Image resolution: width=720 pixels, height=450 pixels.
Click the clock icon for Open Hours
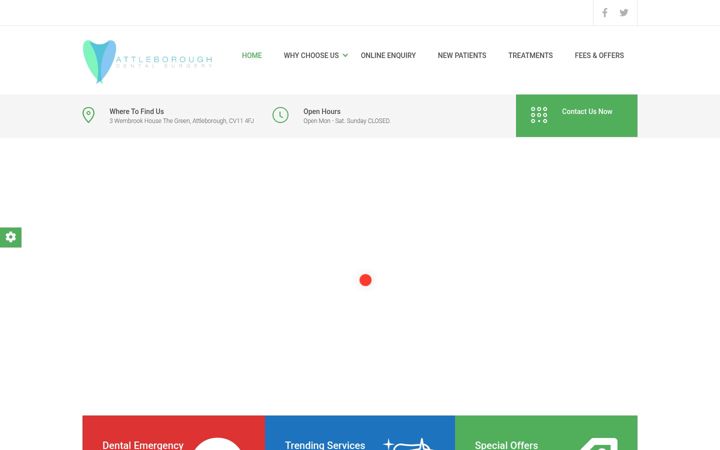[280, 115]
